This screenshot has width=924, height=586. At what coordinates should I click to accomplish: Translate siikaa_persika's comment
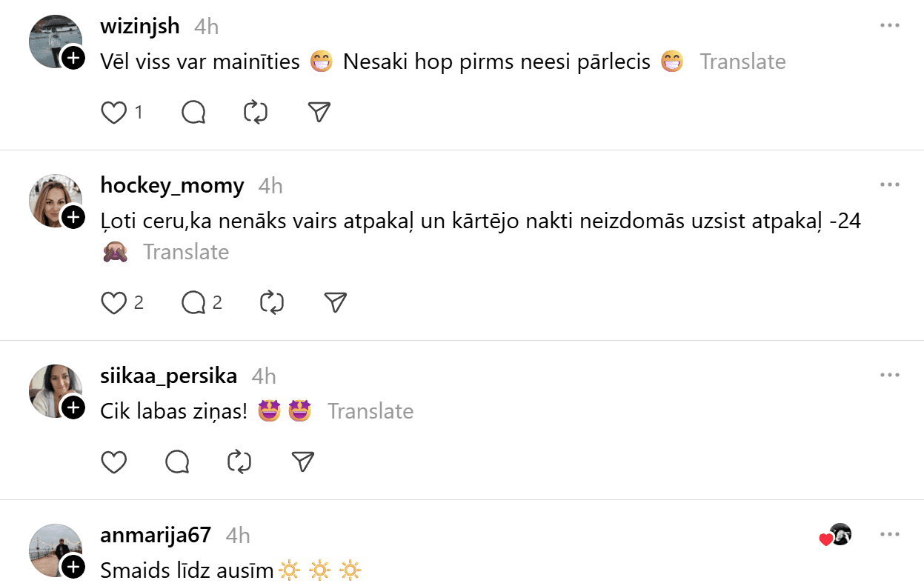coord(370,411)
